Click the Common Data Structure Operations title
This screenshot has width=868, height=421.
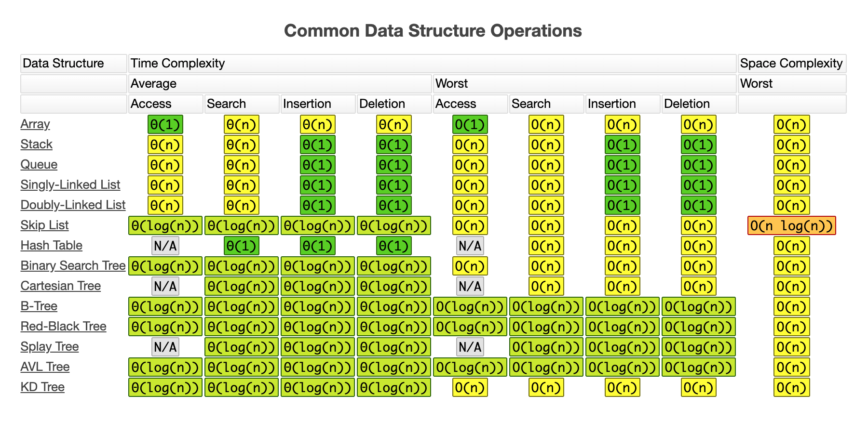point(433,31)
